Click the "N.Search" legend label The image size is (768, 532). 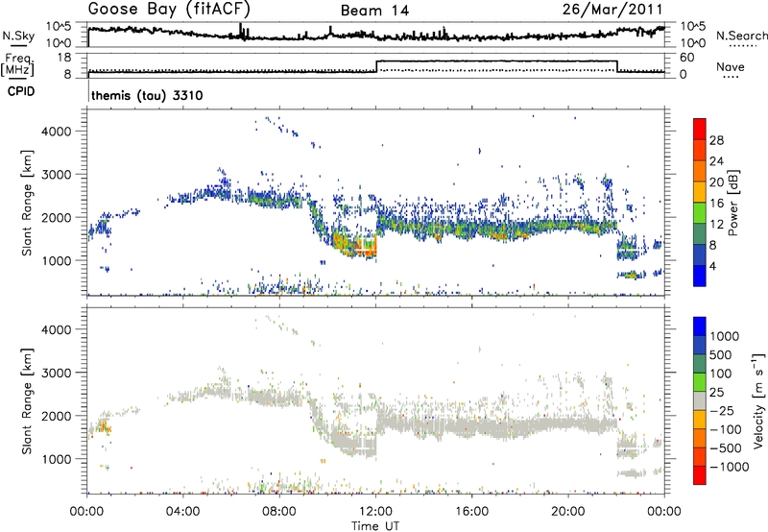[x=742, y=36]
